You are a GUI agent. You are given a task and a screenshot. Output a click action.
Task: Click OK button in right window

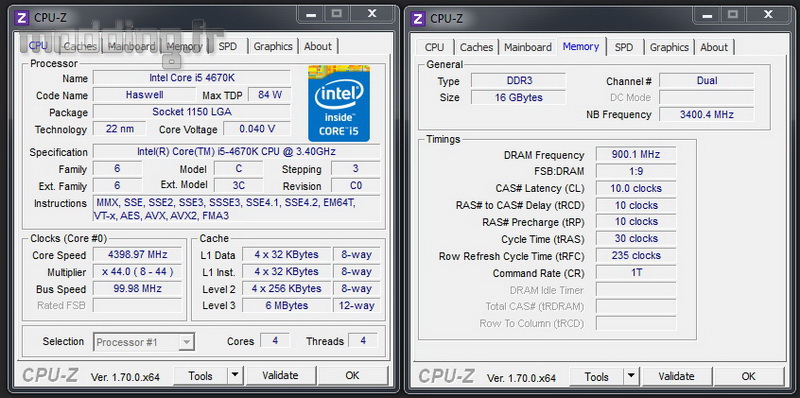(x=749, y=377)
